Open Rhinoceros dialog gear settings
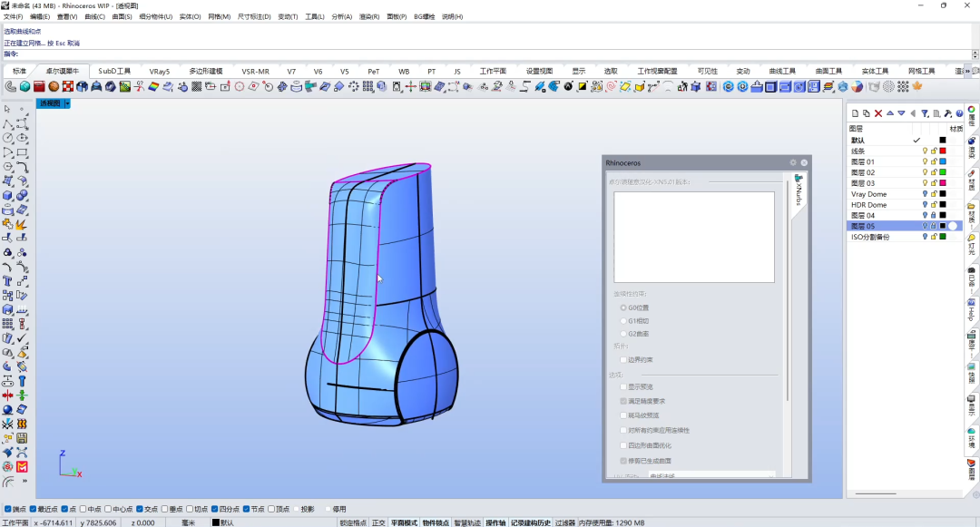Screen dimensions: 980x527 click(793, 163)
